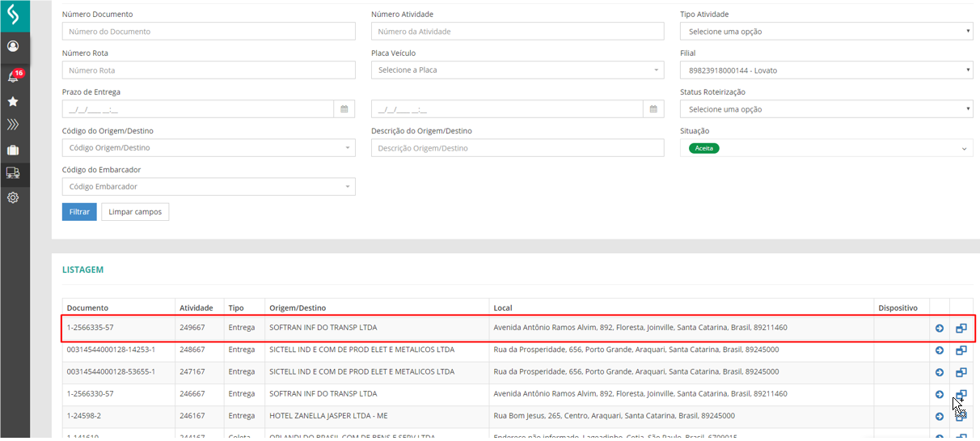Expand the Tipo Atividade dropdown
This screenshot has width=980, height=441.
(x=826, y=32)
